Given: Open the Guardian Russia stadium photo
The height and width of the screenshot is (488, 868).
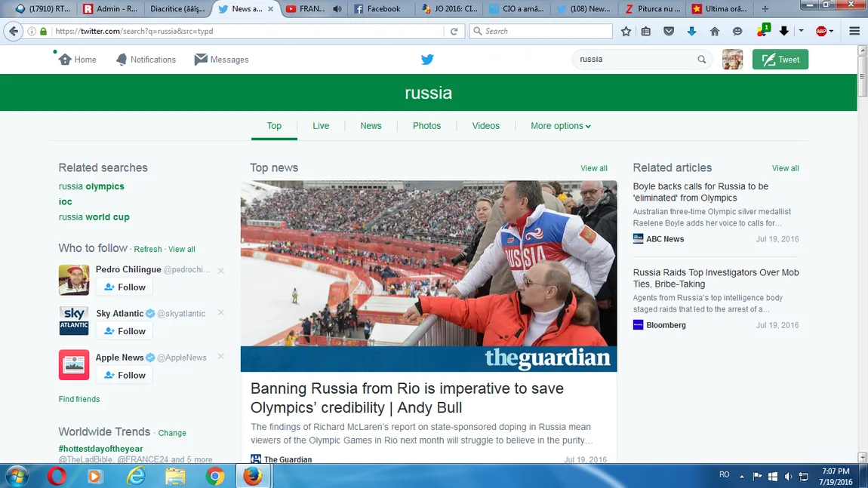Looking at the screenshot, I should point(429,276).
